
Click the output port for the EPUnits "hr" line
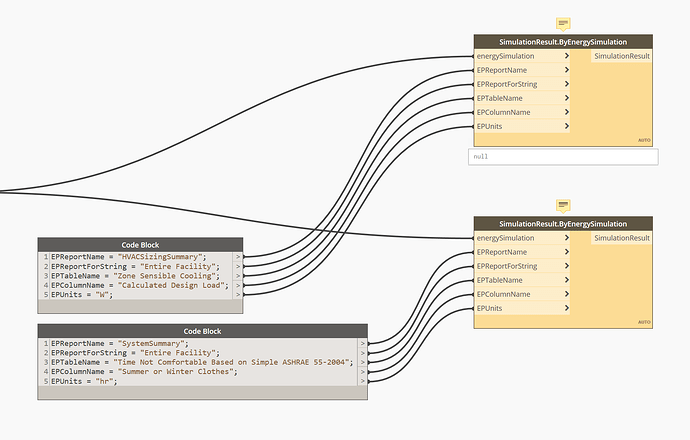(x=363, y=381)
